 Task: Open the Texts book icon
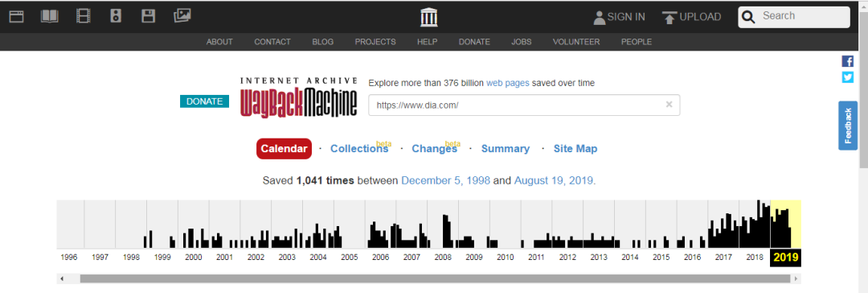click(x=49, y=17)
